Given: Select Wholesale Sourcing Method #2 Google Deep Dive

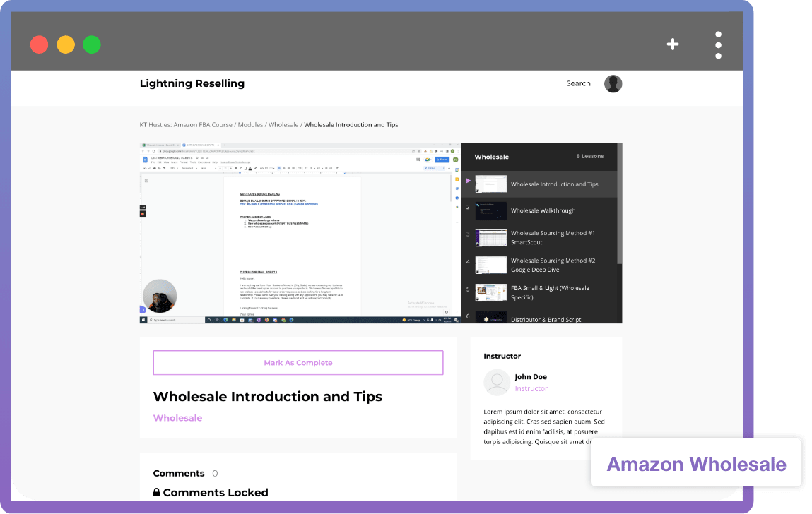Looking at the screenshot, I should click(553, 265).
